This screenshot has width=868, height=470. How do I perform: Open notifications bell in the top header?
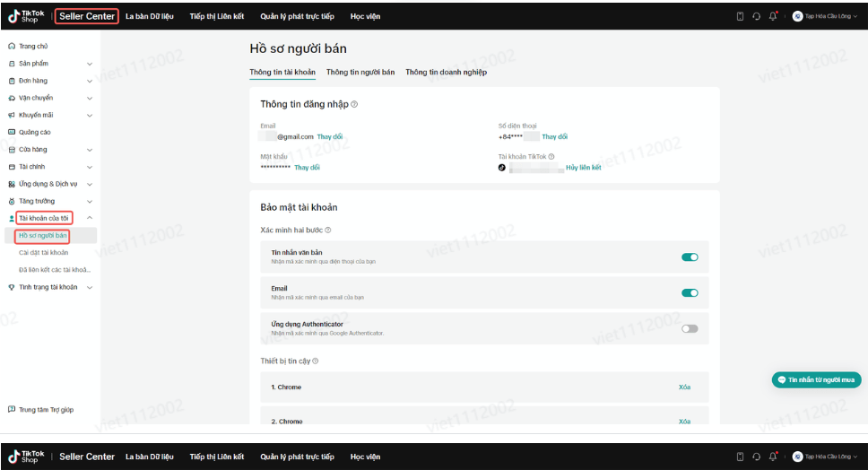click(773, 16)
